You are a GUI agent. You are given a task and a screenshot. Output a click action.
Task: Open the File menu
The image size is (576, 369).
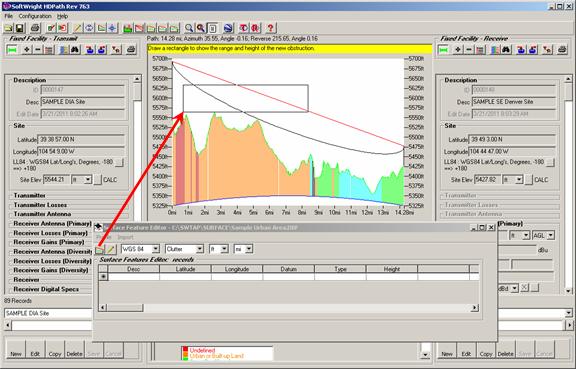pyautogui.click(x=8, y=16)
